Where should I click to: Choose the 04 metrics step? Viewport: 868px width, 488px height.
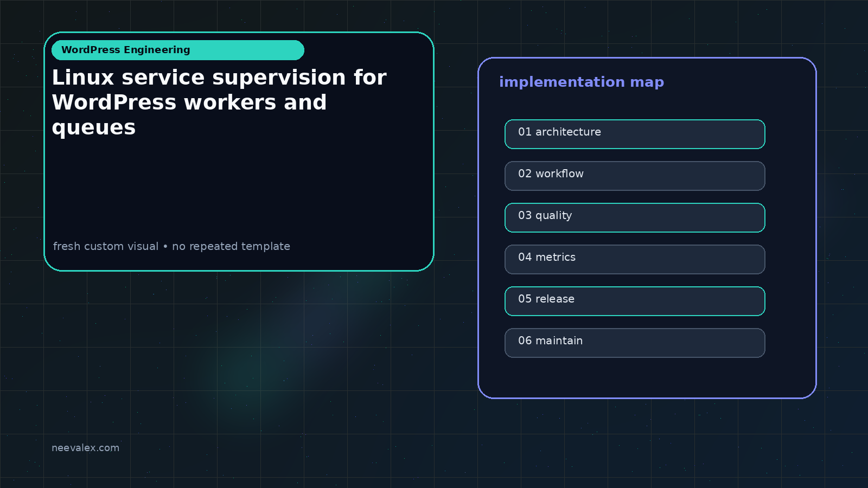tap(635, 259)
